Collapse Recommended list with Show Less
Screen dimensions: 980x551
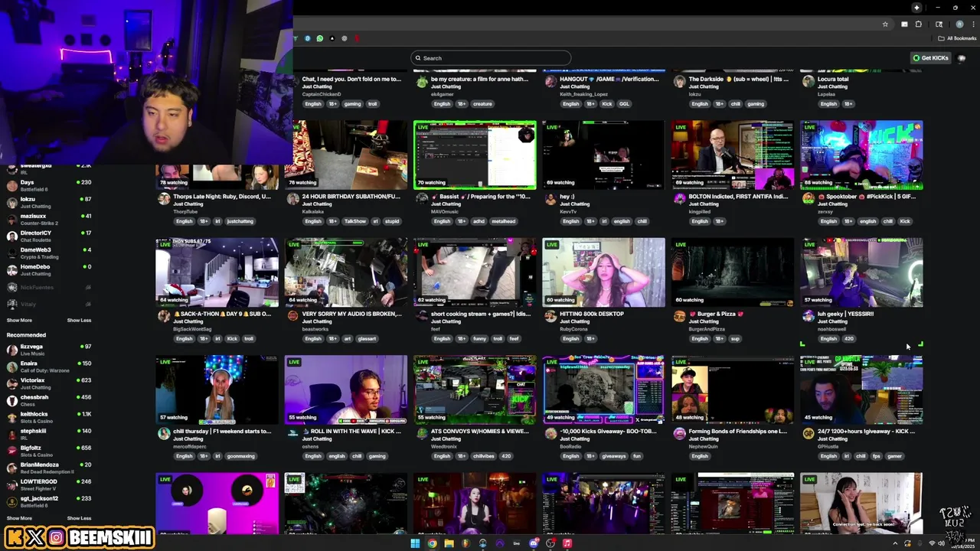click(79, 518)
